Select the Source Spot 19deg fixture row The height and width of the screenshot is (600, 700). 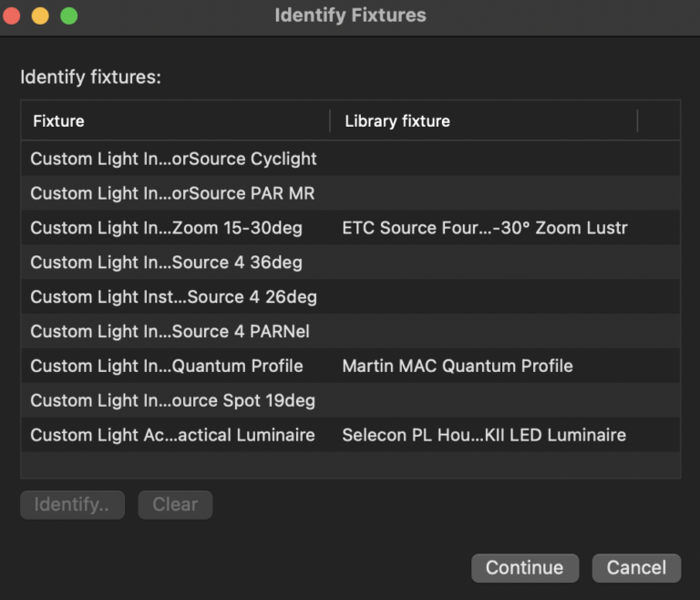(x=172, y=400)
